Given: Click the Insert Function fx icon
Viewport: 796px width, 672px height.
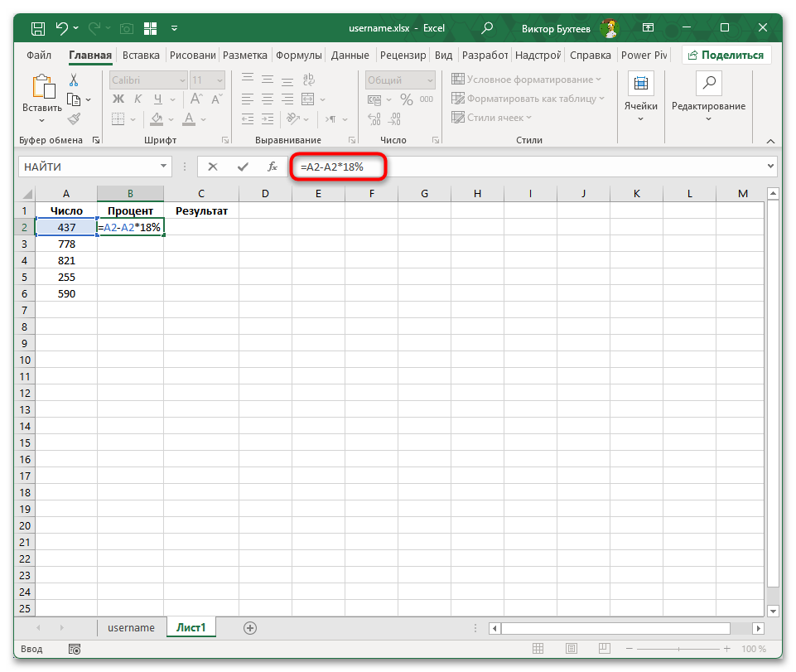Looking at the screenshot, I should (x=272, y=166).
